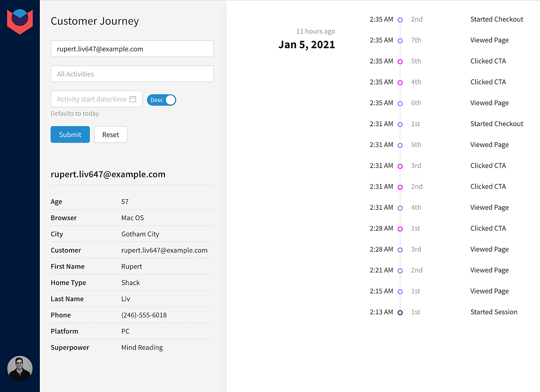
Task: Click the calendar icon in date field
Action: tap(133, 99)
